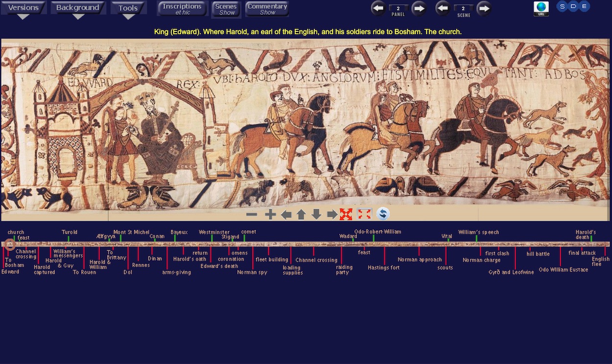The image size is (612, 364).
Task: Go to the previous scene
Action: click(443, 8)
